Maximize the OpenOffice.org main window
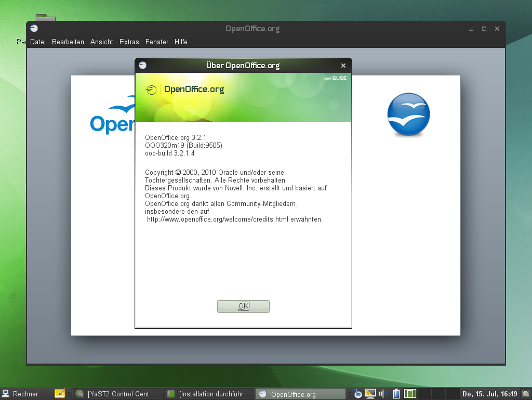532x400 pixels. 484,29
